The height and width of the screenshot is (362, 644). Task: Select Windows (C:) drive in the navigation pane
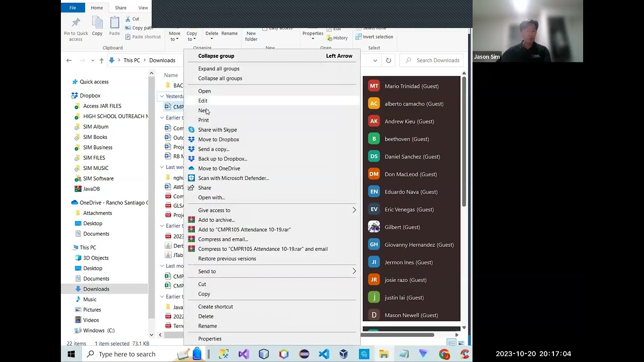pyautogui.click(x=99, y=330)
